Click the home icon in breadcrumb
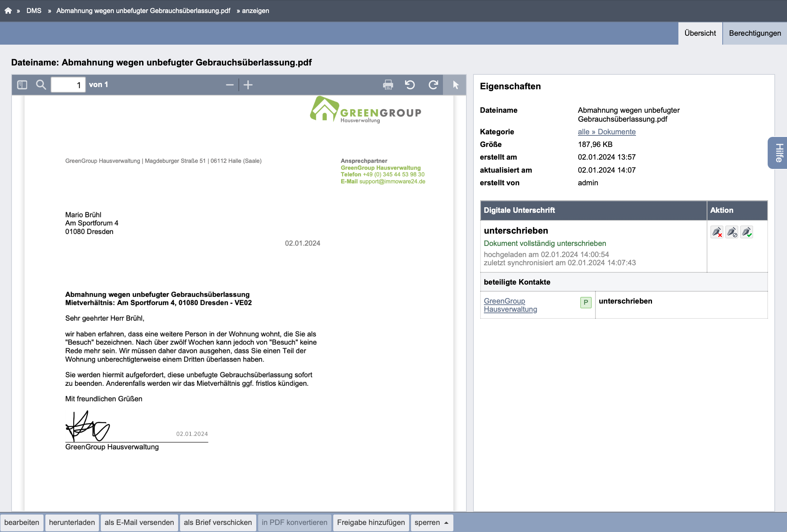Image resolution: width=787 pixels, height=532 pixels. (x=8, y=11)
